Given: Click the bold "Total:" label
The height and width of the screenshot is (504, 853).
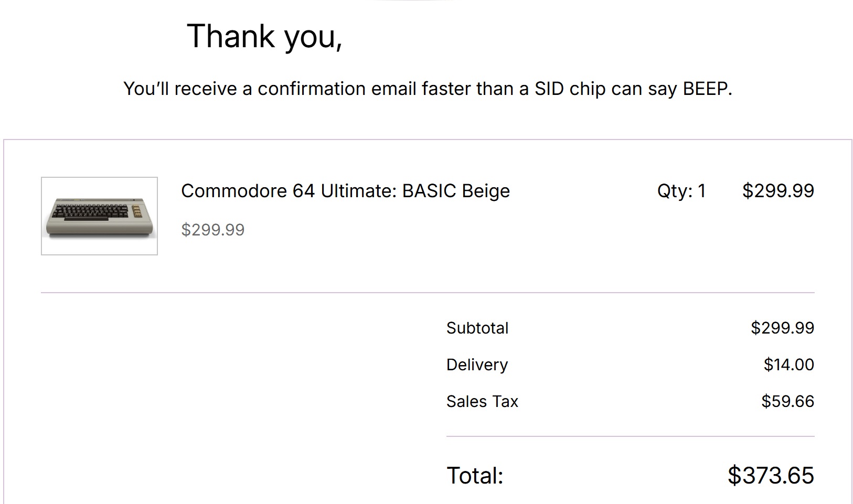Looking at the screenshot, I should [474, 476].
